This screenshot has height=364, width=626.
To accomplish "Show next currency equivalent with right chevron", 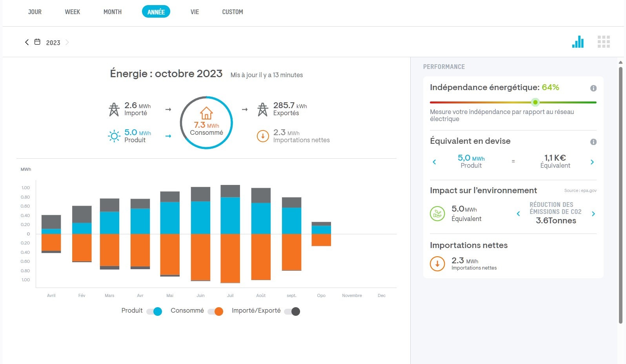I will tap(592, 162).
